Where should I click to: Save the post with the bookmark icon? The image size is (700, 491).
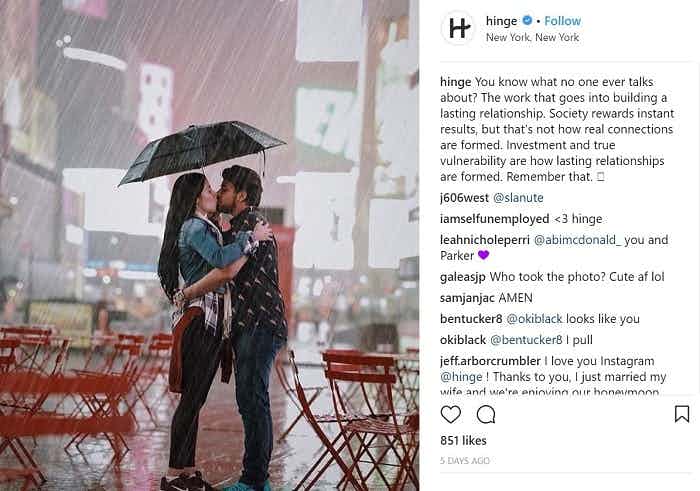[x=682, y=414]
